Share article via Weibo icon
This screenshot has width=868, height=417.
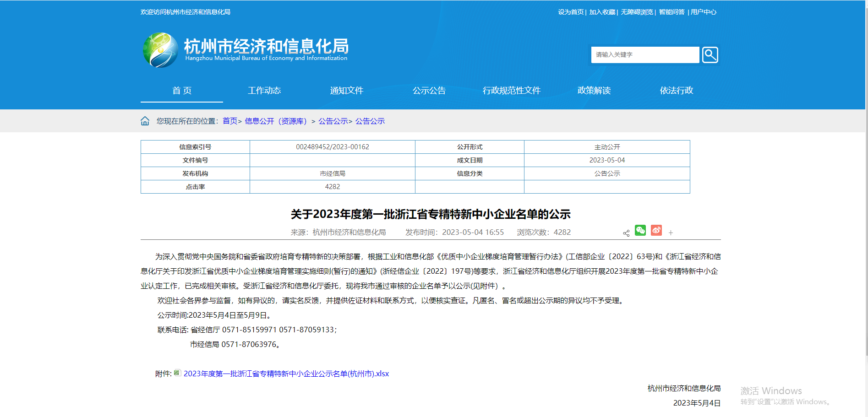pos(656,230)
